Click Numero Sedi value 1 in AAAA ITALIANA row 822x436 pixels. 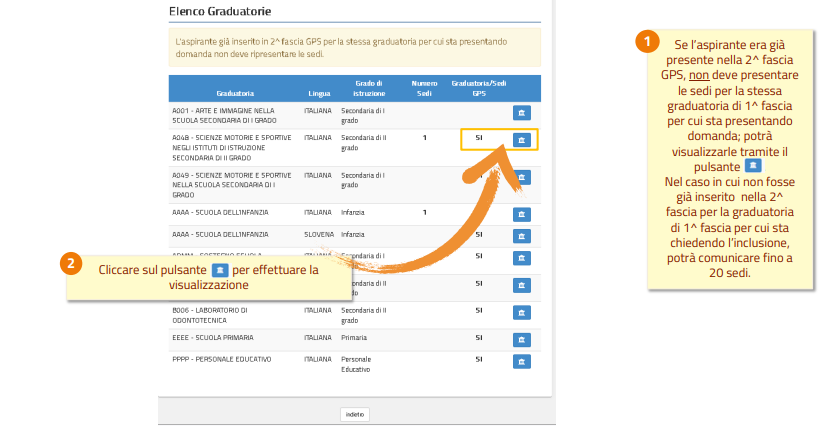tap(425, 212)
